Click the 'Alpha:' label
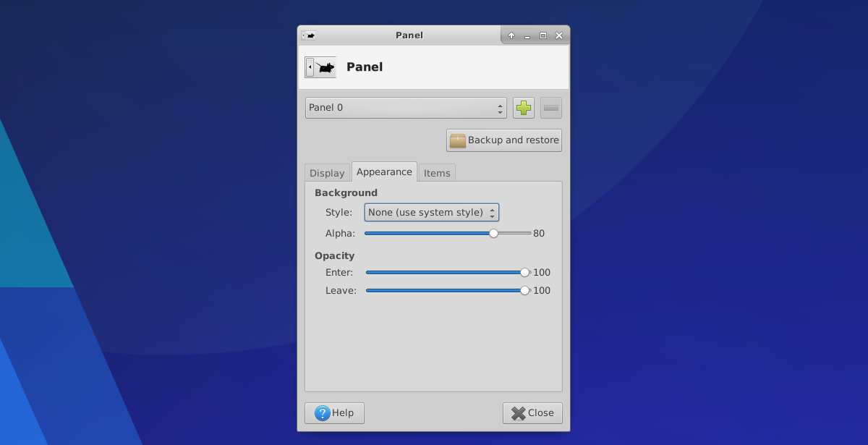The image size is (868, 445). tap(341, 234)
